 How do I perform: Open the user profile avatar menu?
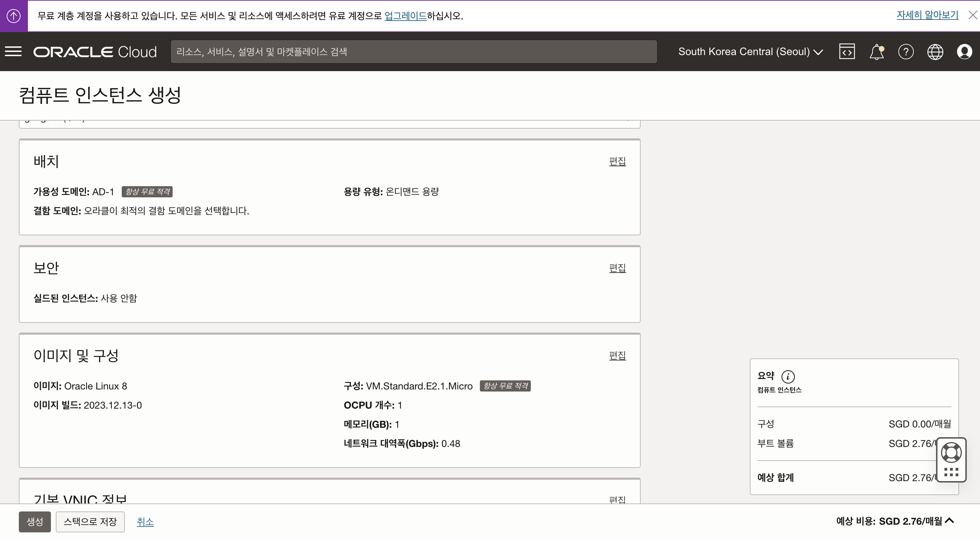point(964,51)
